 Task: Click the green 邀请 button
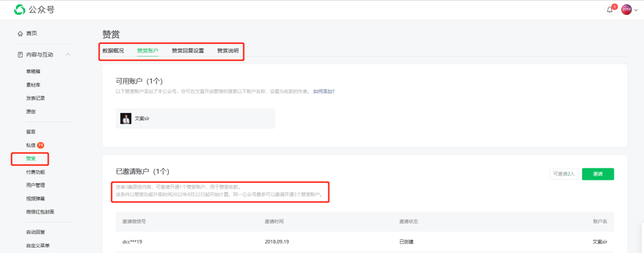point(597,174)
